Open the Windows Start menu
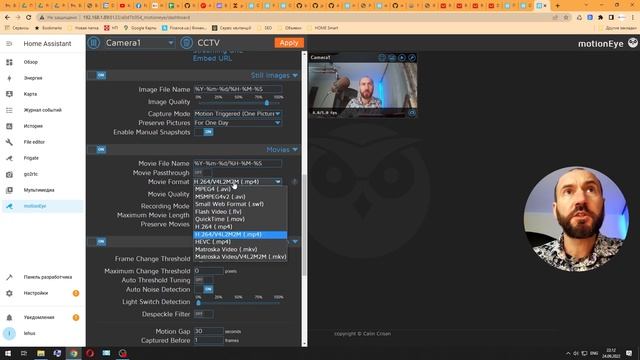The image size is (640, 360). pyautogui.click(x=8, y=353)
